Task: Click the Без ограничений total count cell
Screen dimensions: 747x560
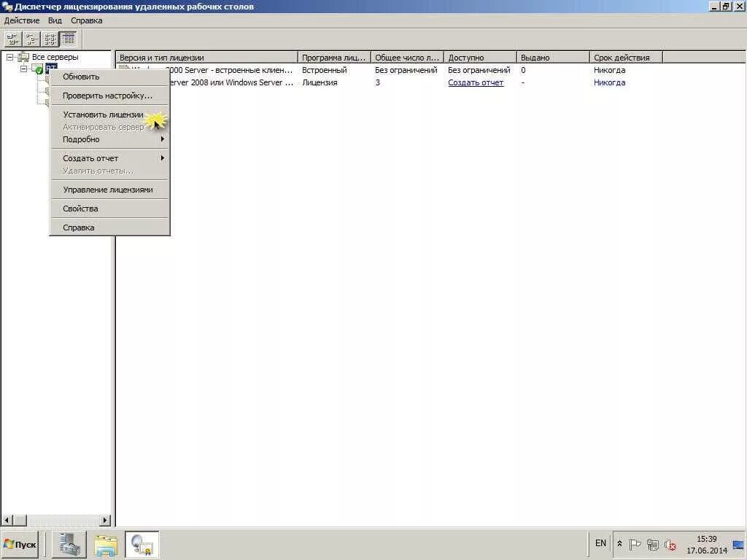Action: click(406, 70)
